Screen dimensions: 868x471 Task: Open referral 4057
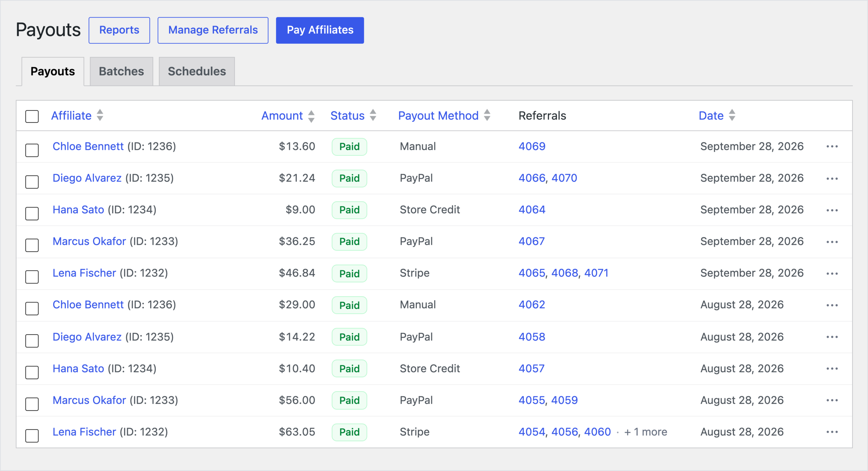532,368
